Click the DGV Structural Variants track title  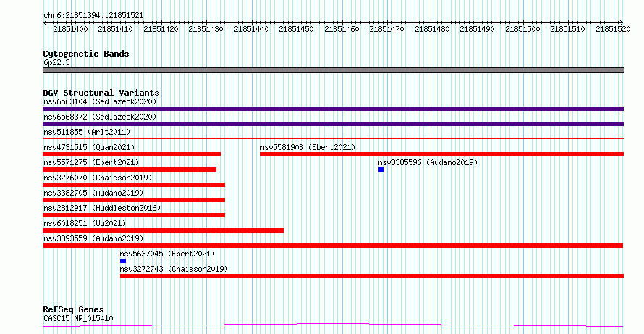tap(101, 93)
